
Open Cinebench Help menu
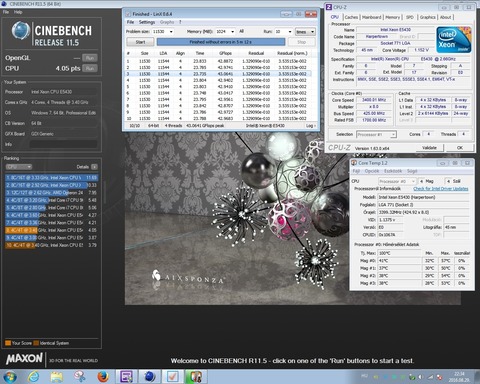click(18, 12)
